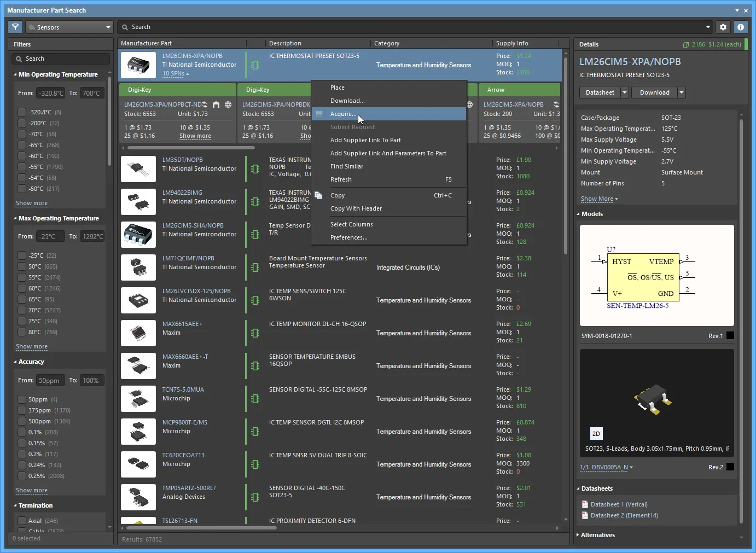Choose Find Similar from context menu
Screen dimensions: 756x553
coord(388,166)
